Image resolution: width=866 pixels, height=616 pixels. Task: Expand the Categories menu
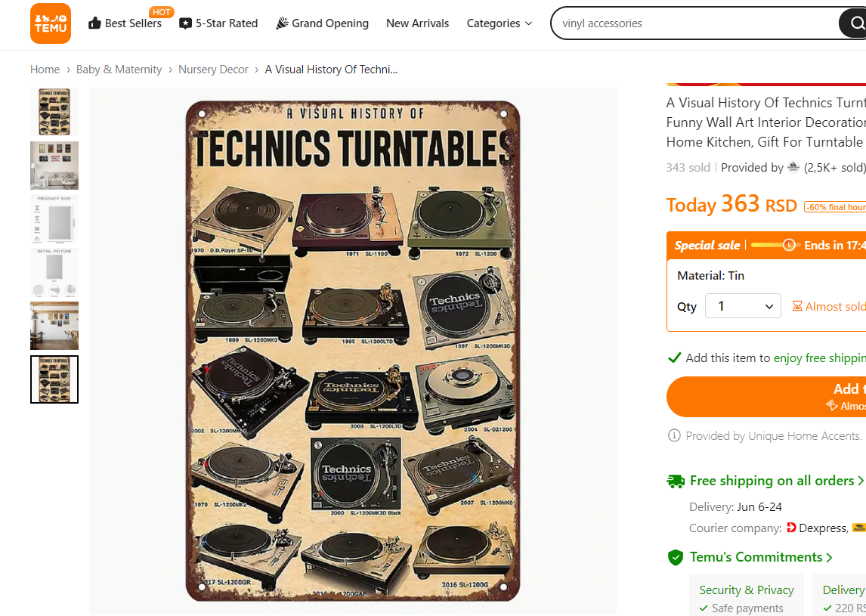[x=499, y=23]
